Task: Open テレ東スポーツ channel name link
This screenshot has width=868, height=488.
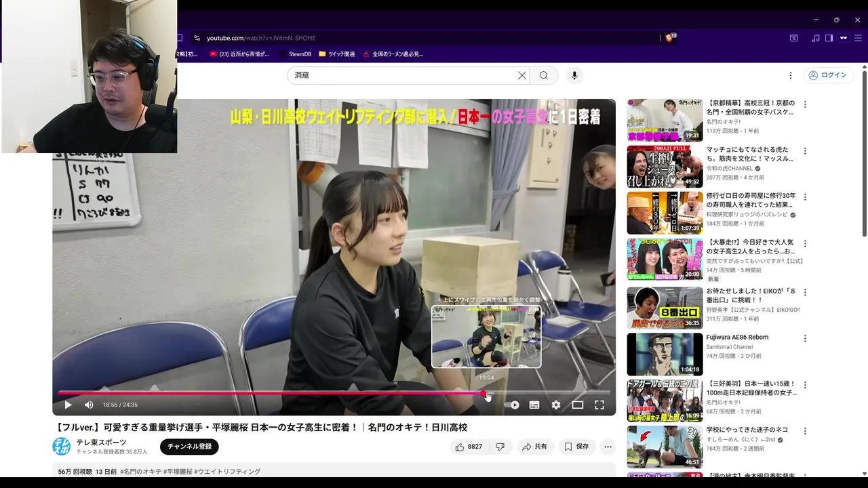Action: (x=101, y=443)
